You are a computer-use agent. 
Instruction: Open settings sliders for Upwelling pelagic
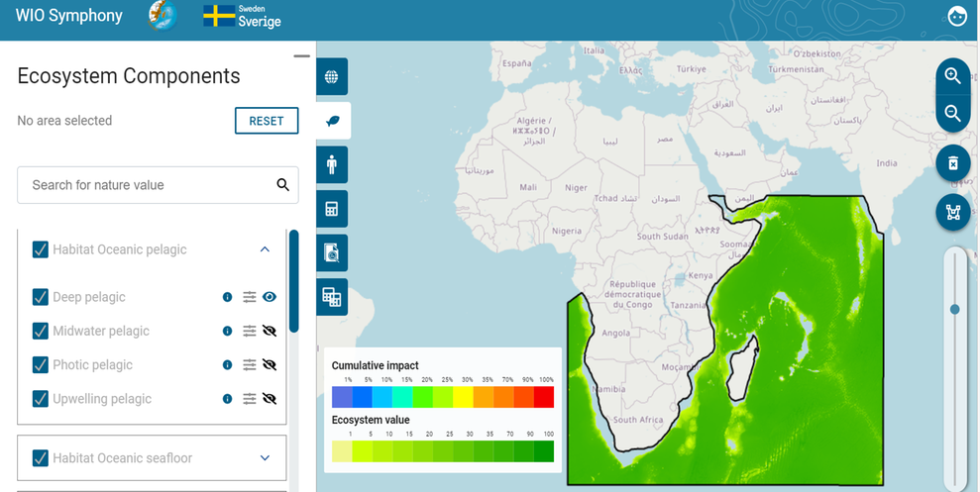[250, 398]
